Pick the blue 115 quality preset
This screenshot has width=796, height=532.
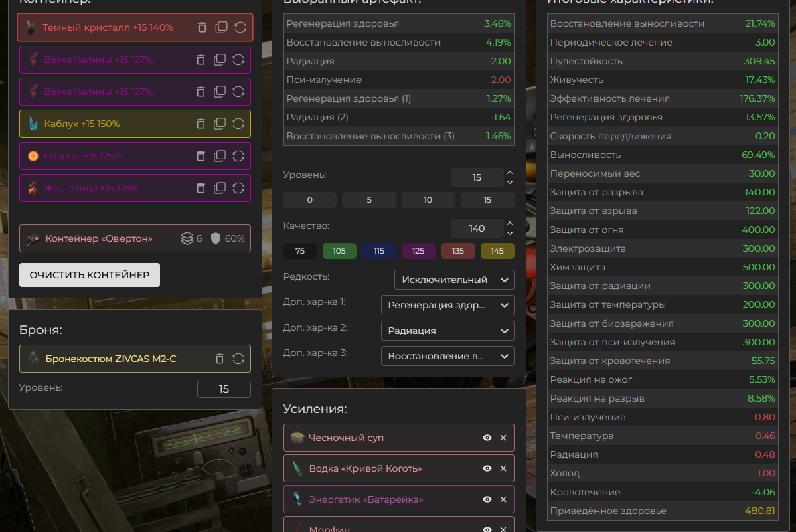tap(379, 251)
